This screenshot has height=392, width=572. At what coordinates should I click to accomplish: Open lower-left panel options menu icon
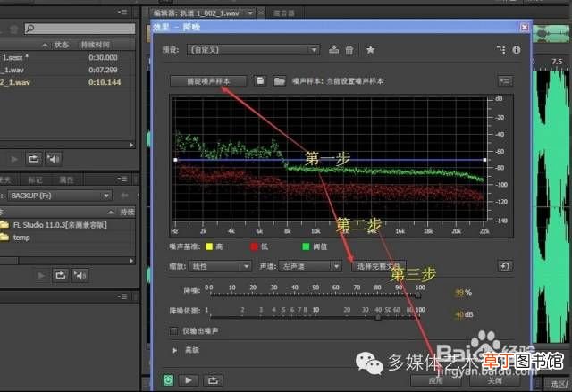pyautogui.click(x=122, y=296)
